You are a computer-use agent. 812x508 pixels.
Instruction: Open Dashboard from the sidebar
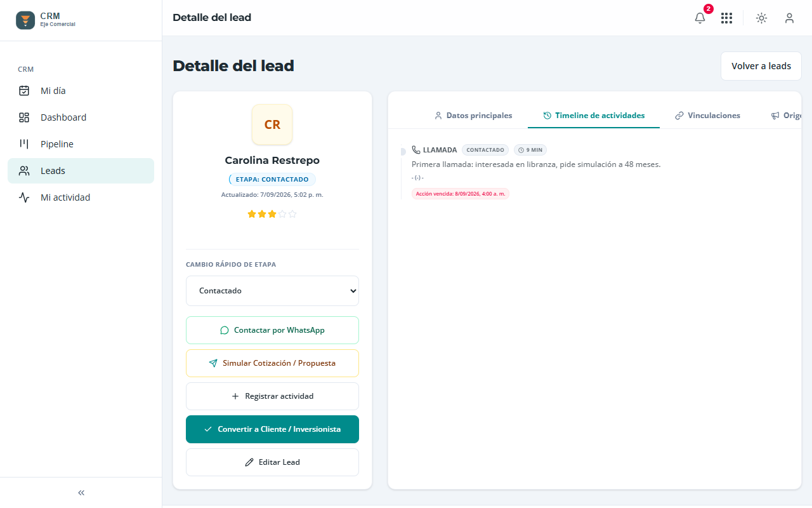(81, 117)
